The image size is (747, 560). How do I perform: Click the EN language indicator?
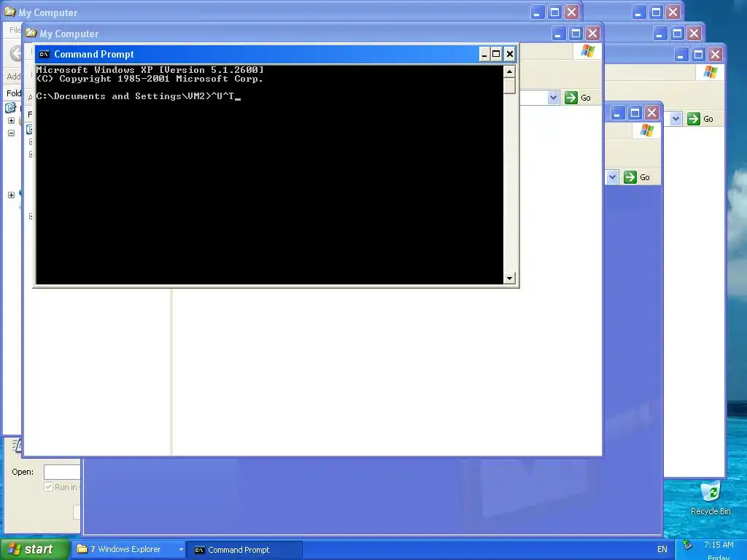point(662,549)
